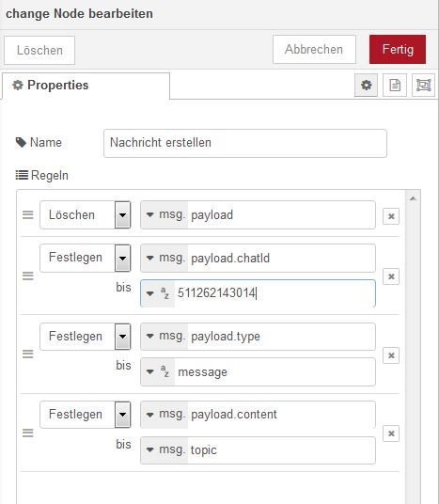The width and height of the screenshot is (439, 504).
Task: Open msg type selector for topic value
Action: pos(165,450)
